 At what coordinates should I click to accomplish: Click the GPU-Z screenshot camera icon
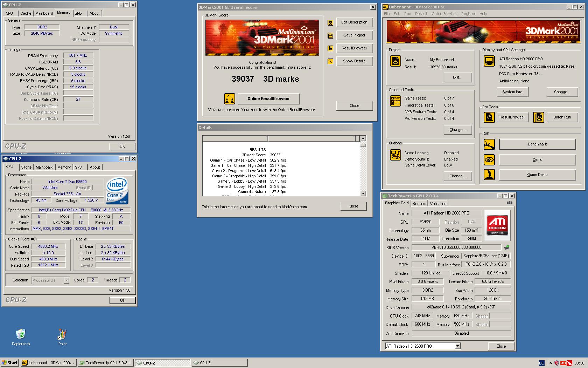(x=509, y=203)
